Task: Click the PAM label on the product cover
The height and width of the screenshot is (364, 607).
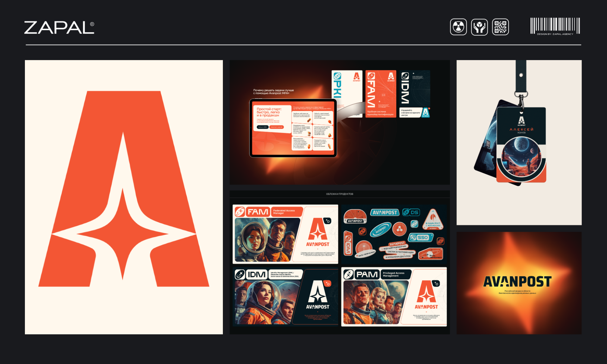Action: click(x=367, y=275)
